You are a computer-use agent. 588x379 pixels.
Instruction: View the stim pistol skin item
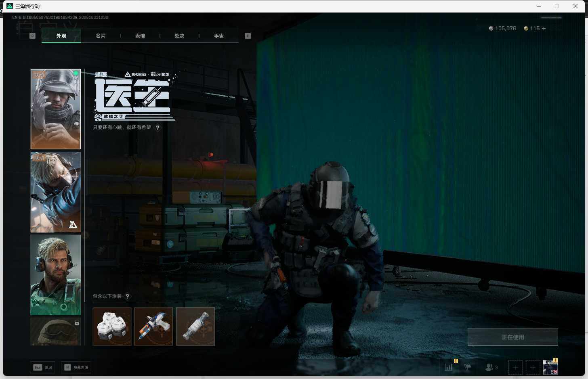pos(154,327)
